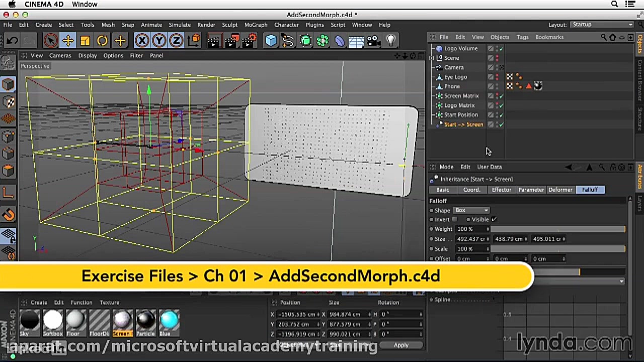Open the MoGraph menu
This screenshot has width=644, height=362.
[x=256, y=25]
